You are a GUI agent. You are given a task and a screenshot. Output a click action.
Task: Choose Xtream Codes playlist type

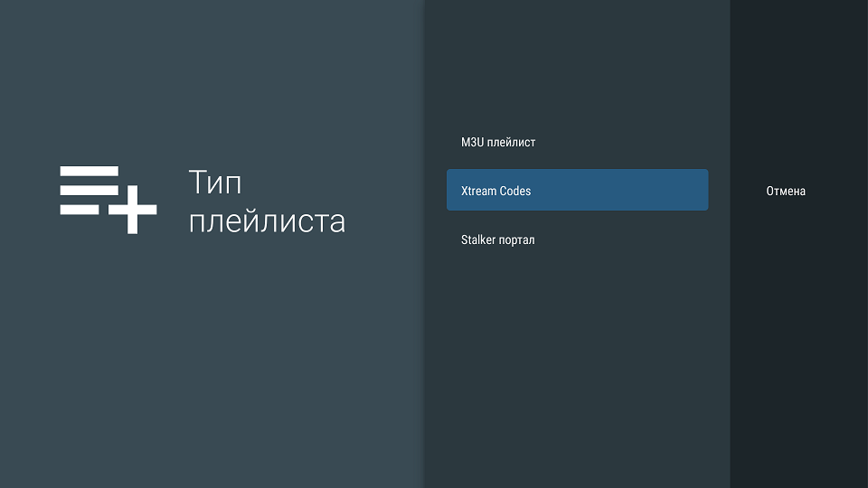point(577,191)
